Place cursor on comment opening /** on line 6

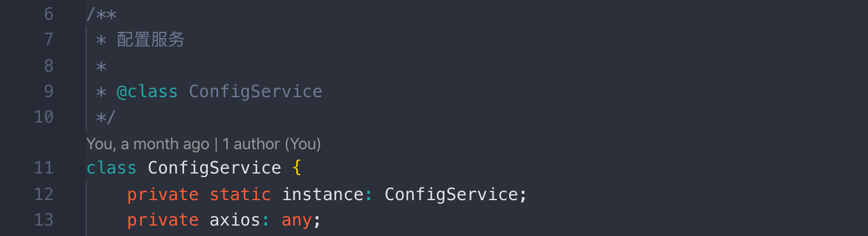click(x=102, y=14)
